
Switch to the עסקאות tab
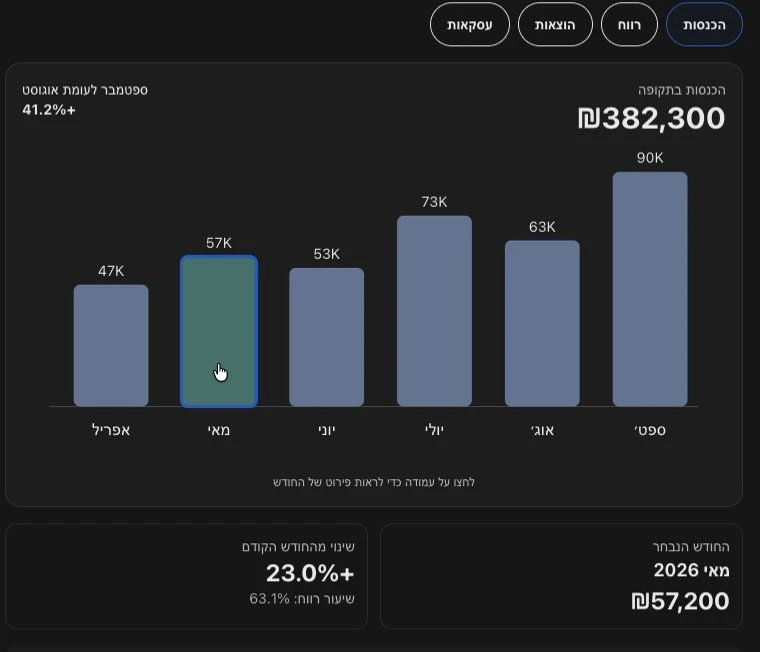click(470, 25)
